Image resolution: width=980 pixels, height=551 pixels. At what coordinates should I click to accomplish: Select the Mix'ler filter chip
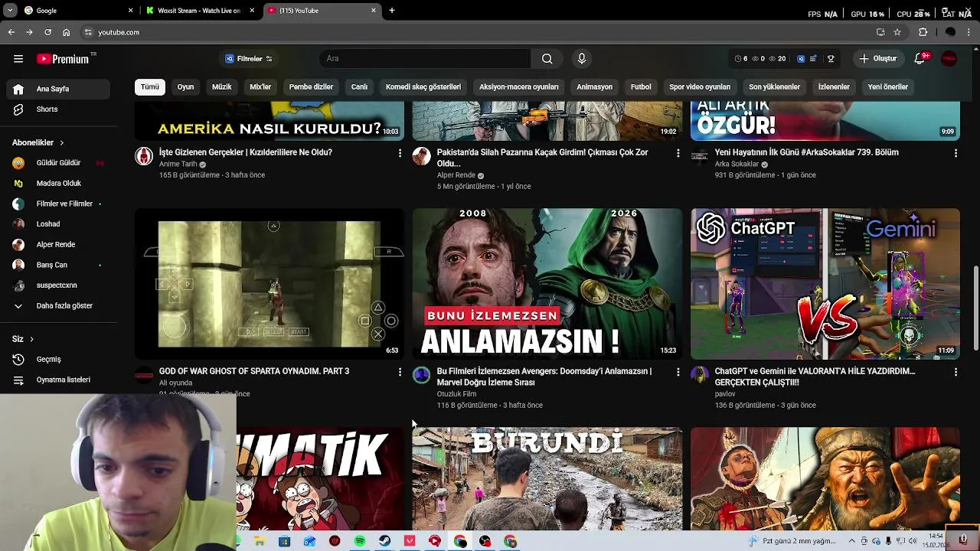(260, 87)
